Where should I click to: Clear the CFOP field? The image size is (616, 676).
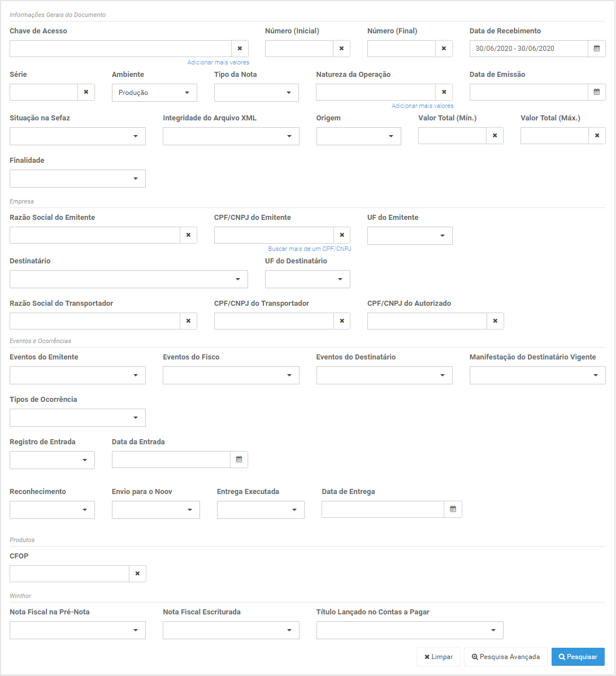pos(137,574)
